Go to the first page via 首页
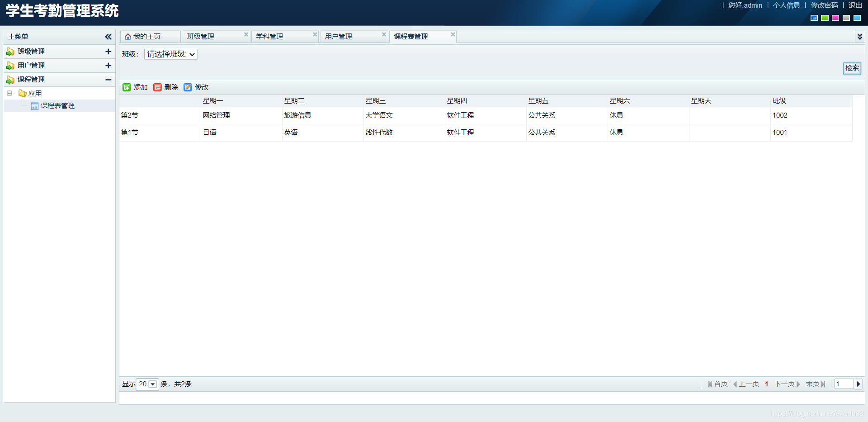 pyautogui.click(x=718, y=384)
